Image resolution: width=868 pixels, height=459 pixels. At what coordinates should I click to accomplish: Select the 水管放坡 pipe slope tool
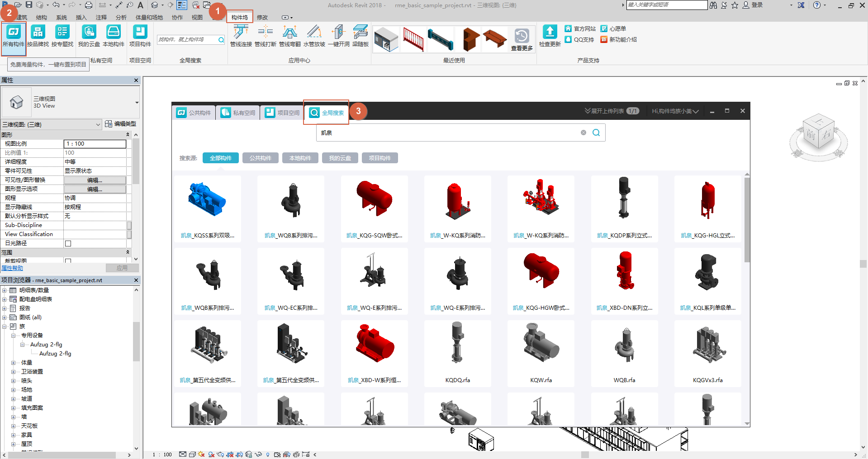314,36
